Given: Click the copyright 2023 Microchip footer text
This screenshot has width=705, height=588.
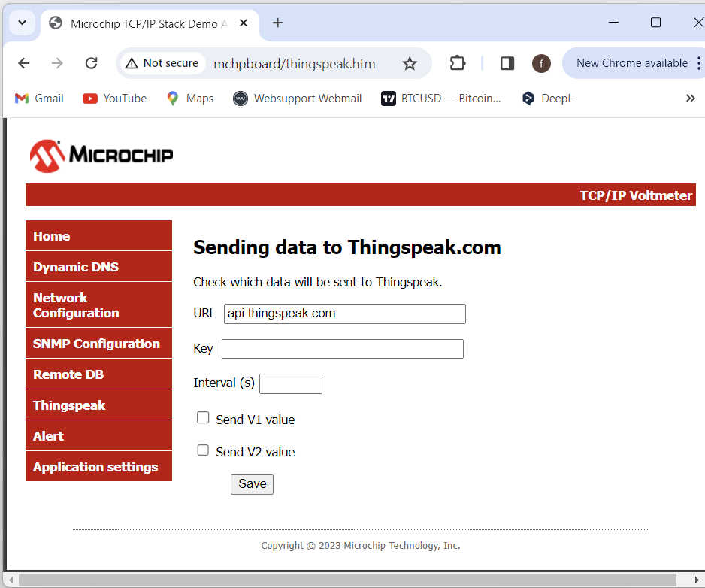Looking at the screenshot, I should pyautogui.click(x=361, y=546).
